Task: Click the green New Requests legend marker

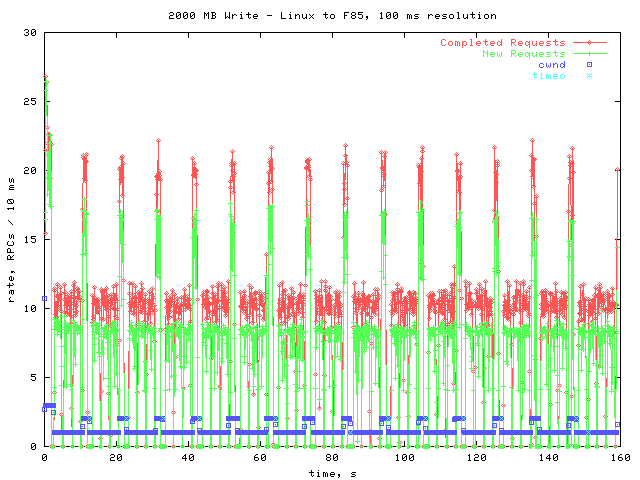Action: 589,54
